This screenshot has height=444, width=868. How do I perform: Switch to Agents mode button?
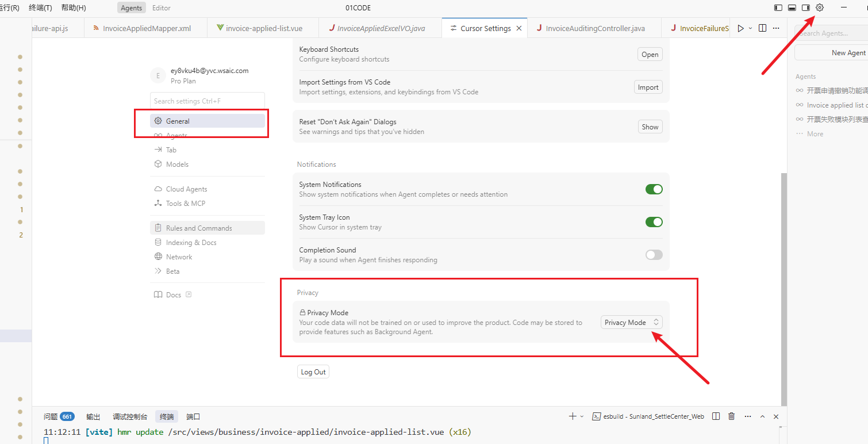point(132,8)
